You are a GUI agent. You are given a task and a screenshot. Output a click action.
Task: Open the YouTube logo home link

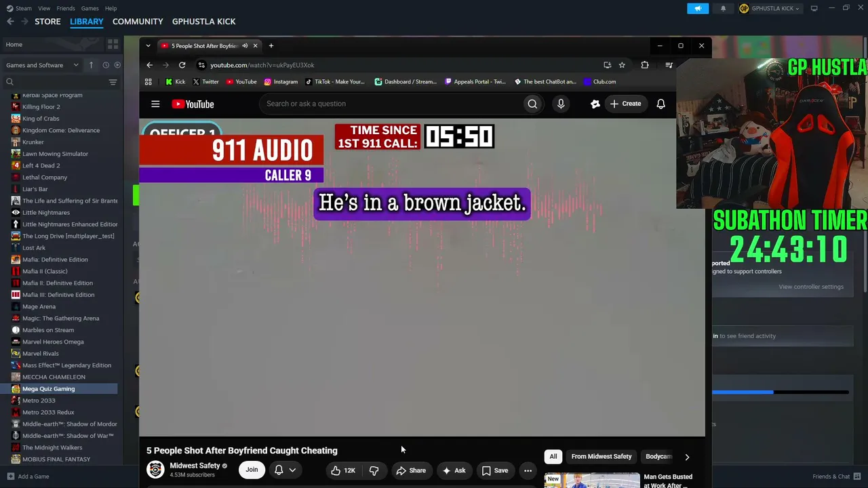193,104
